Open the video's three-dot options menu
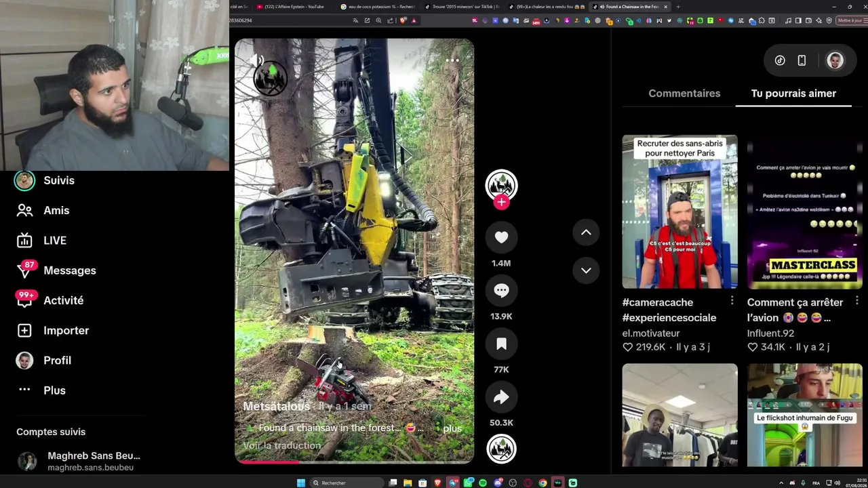Screen dimensions: 868x488 pos(452,60)
